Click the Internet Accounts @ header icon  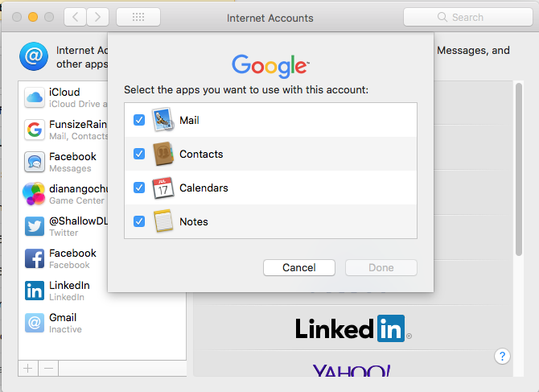coord(34,56)
